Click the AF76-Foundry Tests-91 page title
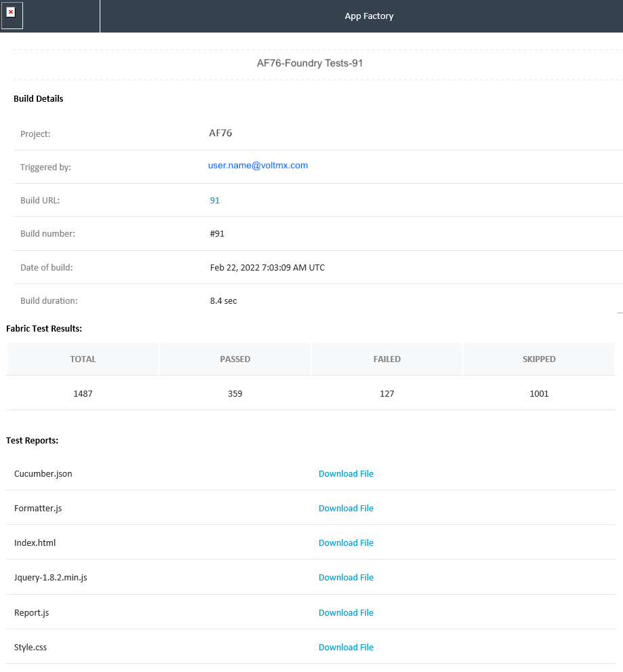Screen dimensions: 623x672 tap(310, 64)
